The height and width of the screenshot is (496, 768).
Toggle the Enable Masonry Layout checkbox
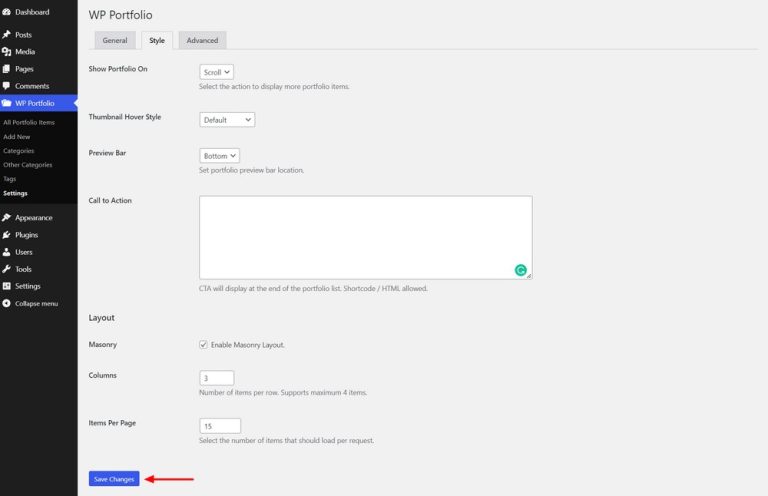click(x=203, y=345)
